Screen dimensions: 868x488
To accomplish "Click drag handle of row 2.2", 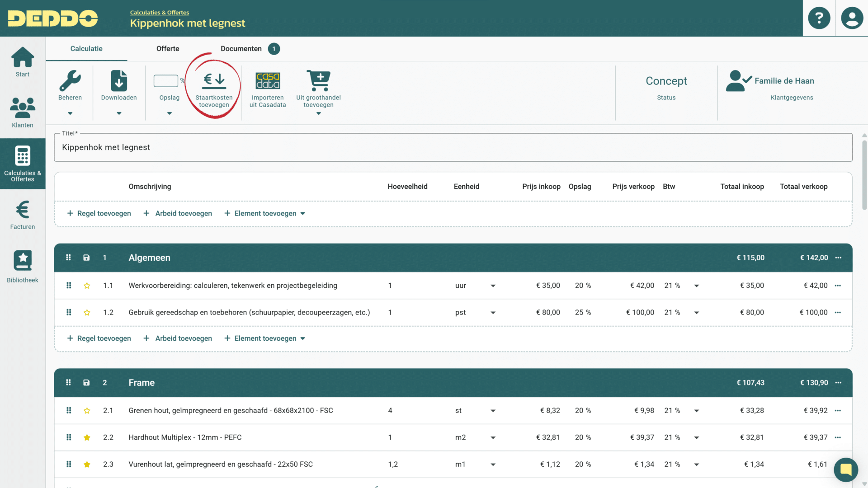I will [69, 437].
